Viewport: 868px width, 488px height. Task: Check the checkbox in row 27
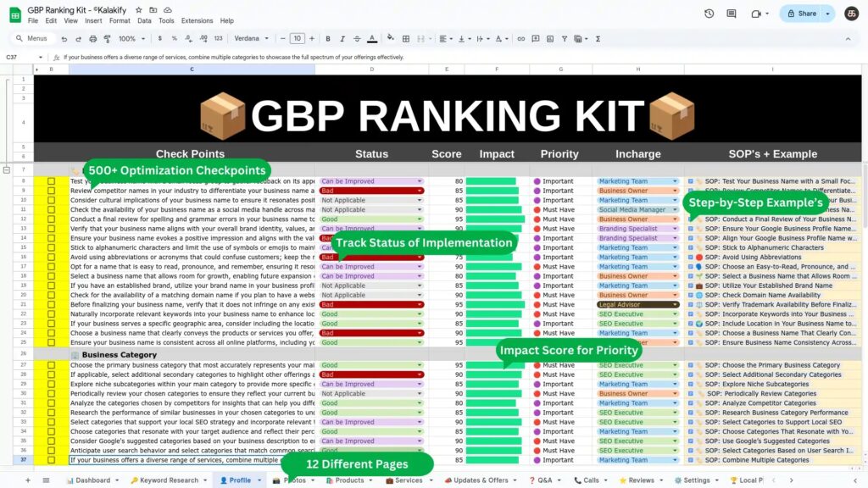51,366
